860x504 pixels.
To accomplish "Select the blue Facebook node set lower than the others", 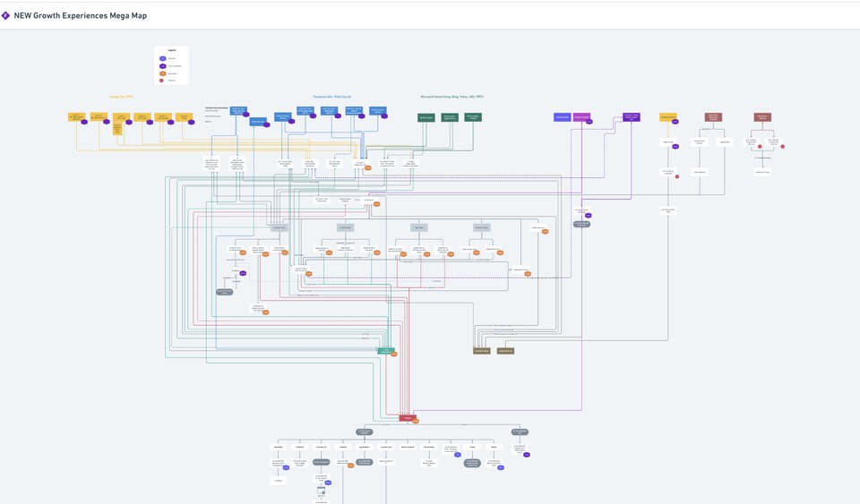I will tap(258, 122).
